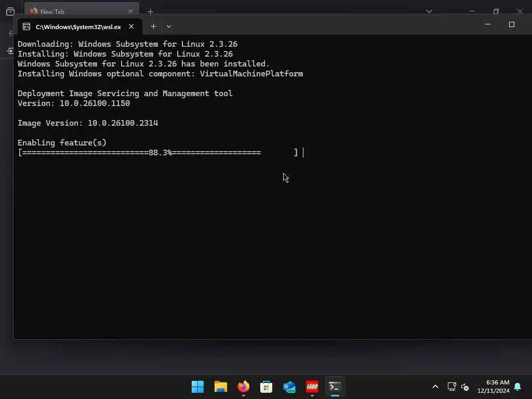The image size is (532, 399).
Task: Open the LEGO app on the taskbar
Action: [312, 387]
